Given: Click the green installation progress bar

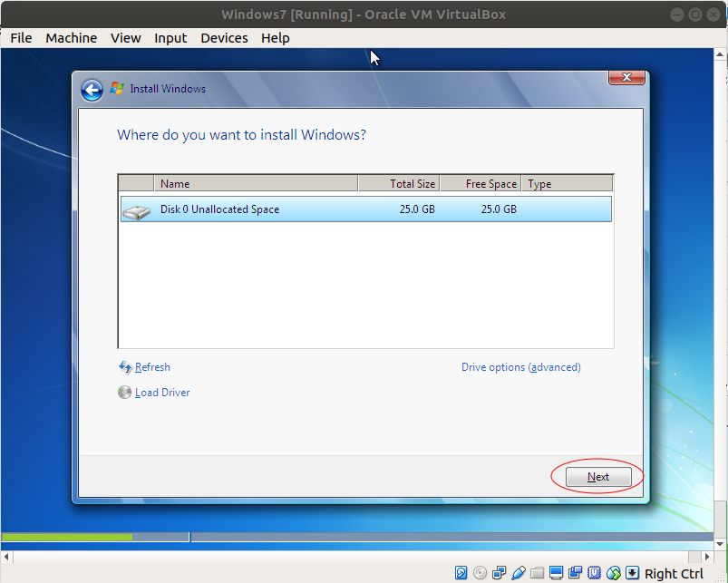Looking at the screenshot, I should pos(67,537).
